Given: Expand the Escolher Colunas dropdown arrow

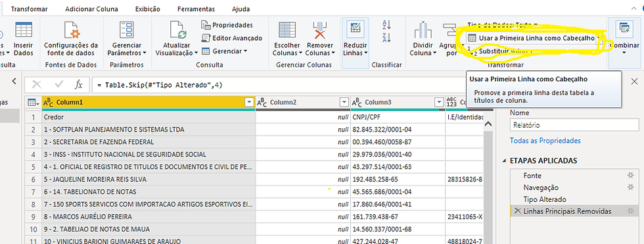Looking at the screenshot, I should pos(301,53).
